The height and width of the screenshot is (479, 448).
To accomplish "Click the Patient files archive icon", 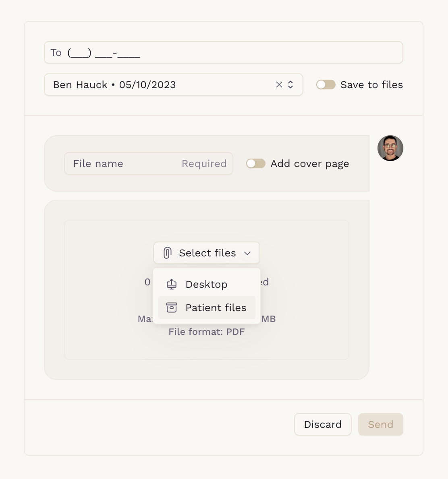I will click(172, 308).
